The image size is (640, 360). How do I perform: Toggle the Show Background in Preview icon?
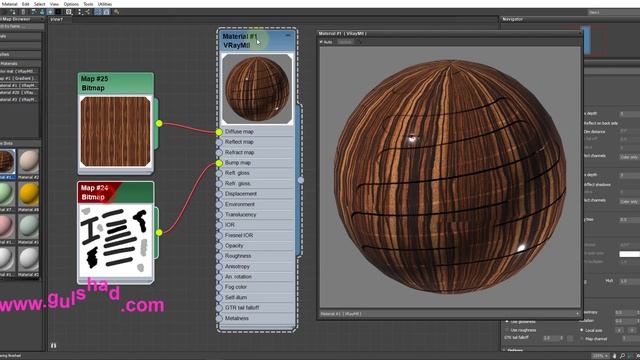click(x=59, y=12)
